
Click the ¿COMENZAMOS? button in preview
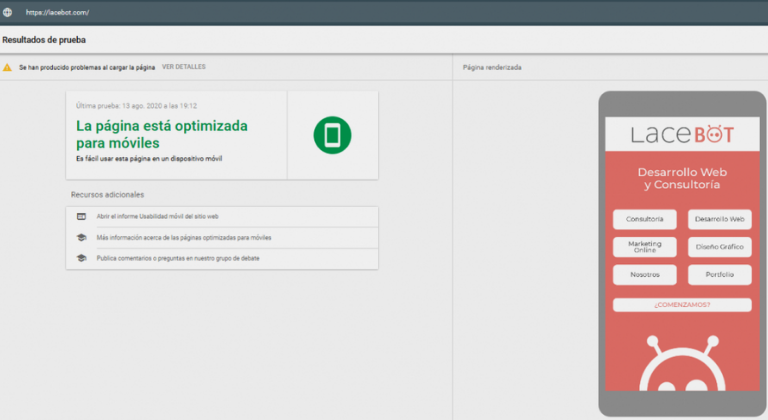tap(682, 305)
